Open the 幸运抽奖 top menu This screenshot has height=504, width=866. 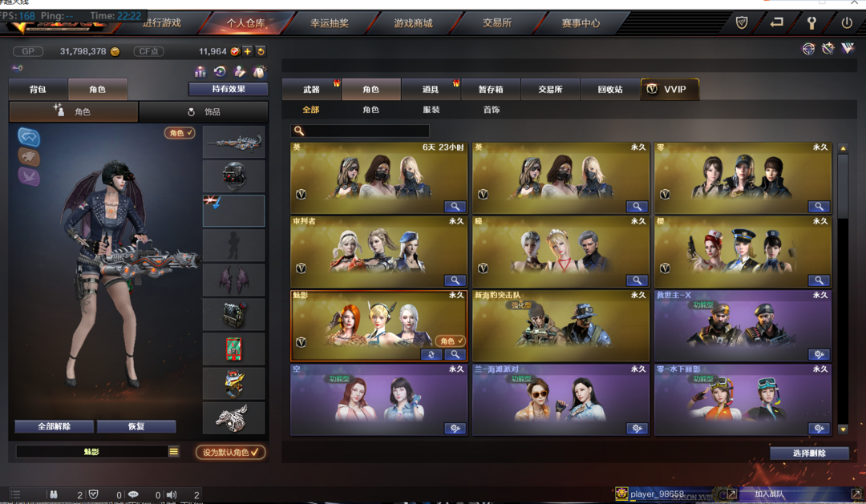point(330,23)
